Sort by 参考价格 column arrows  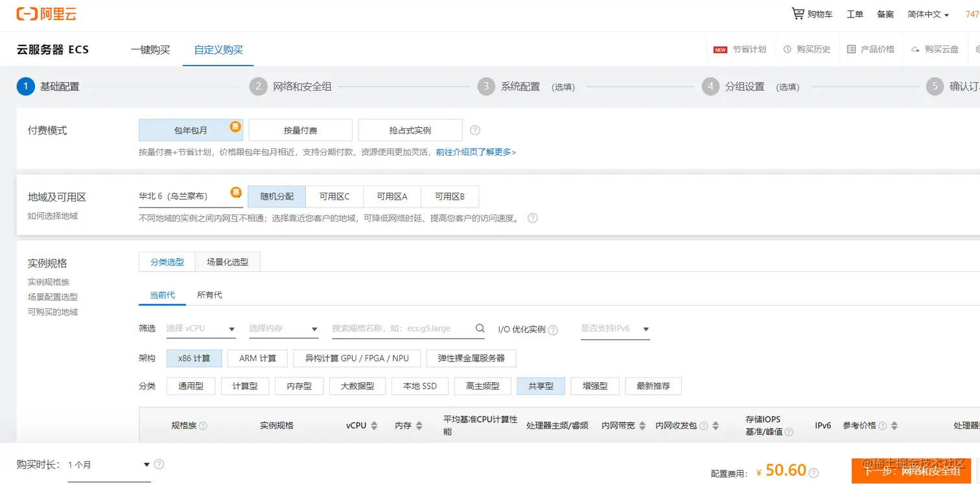pos(894,426)
